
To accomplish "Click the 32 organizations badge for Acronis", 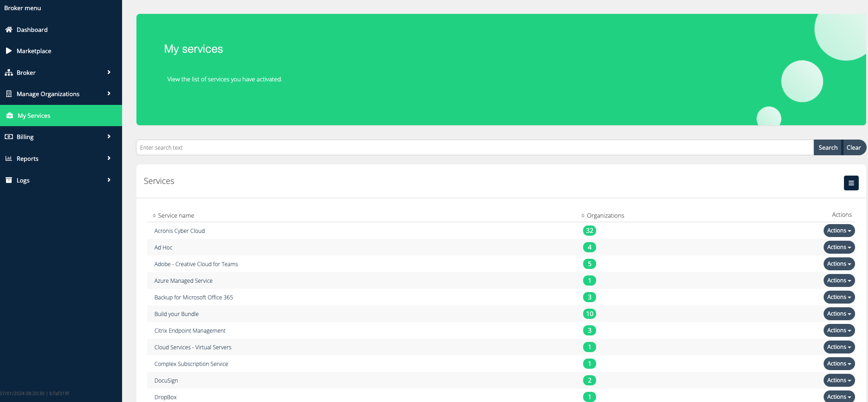I will tap(589, 231).
